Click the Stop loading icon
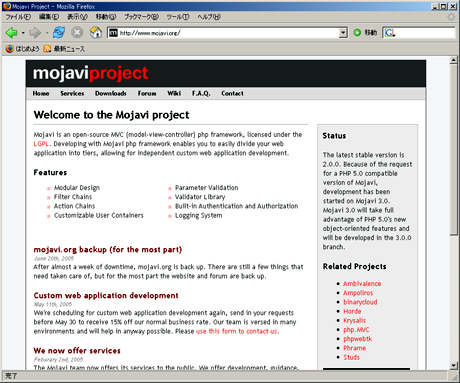This screenshot has height=383, width=460. (x=77, y=32)
